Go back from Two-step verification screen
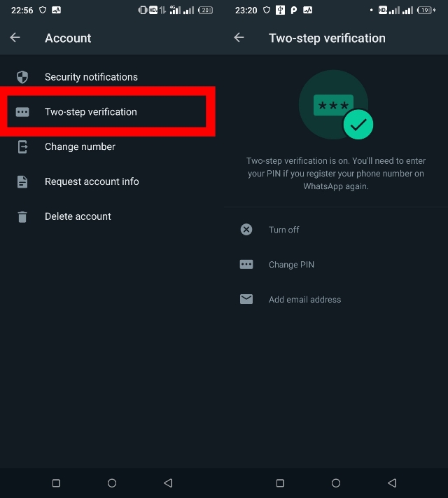The image size is (448, 498). point(239,38)
